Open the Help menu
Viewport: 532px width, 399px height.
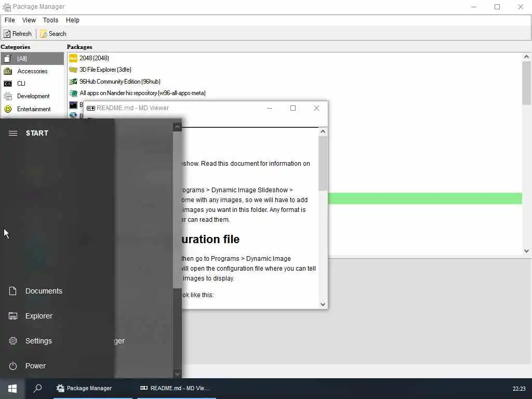(x=72, y=20)
